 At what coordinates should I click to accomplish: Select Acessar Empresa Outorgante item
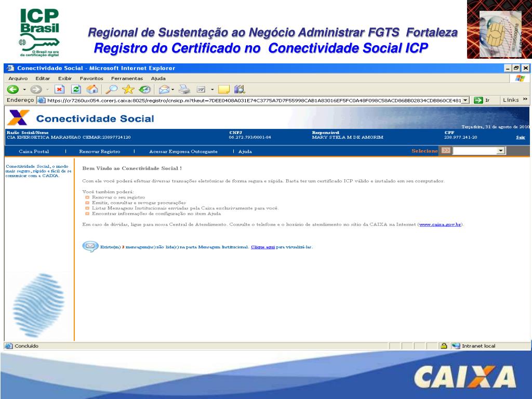[x=183, y=151]
